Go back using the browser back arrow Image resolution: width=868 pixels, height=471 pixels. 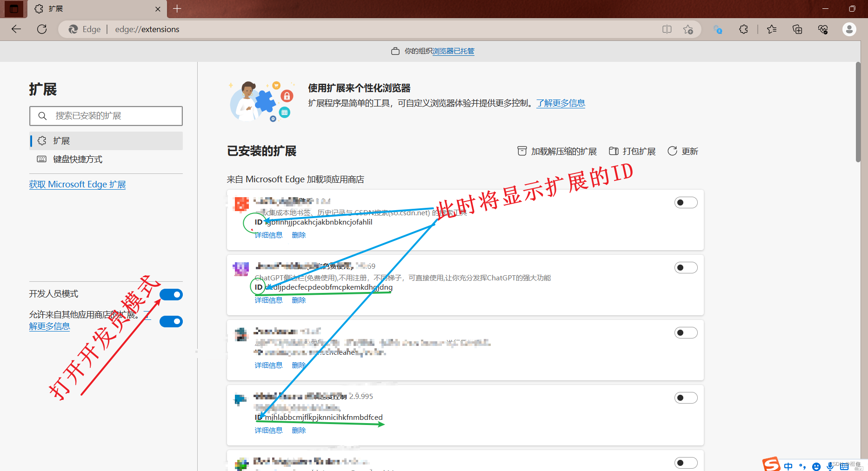(16, 29)
